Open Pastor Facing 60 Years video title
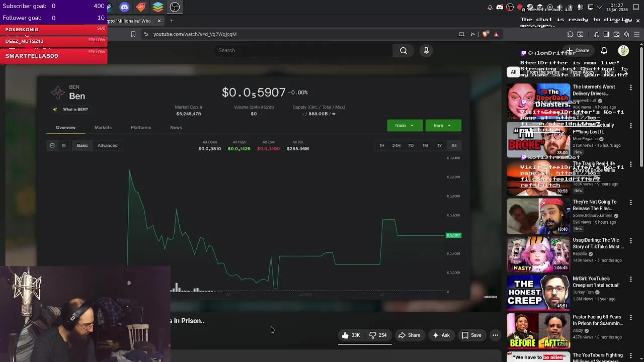The image size is (644, 362). click(598, 320)
